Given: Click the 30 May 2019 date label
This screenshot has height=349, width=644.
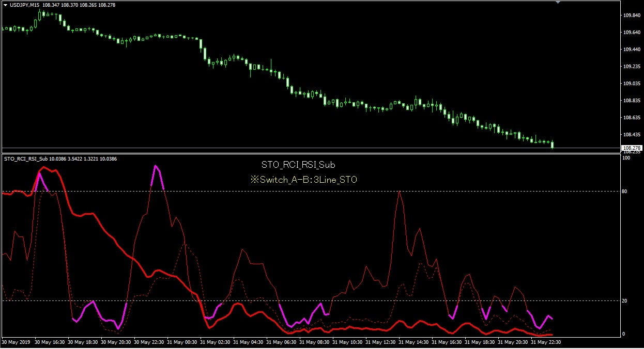Looking at the screenshot, I should (18, 342).
